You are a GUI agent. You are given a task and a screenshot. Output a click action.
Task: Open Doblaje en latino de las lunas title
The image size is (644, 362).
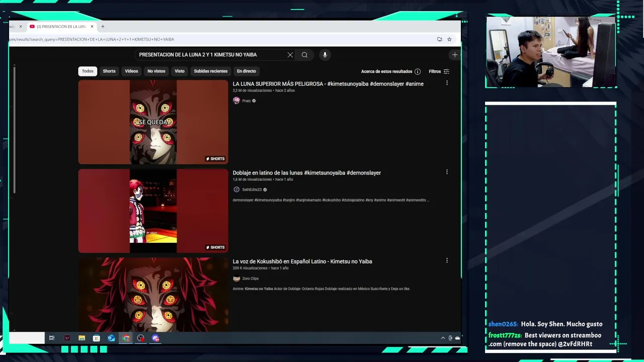(x=307, y=172)
